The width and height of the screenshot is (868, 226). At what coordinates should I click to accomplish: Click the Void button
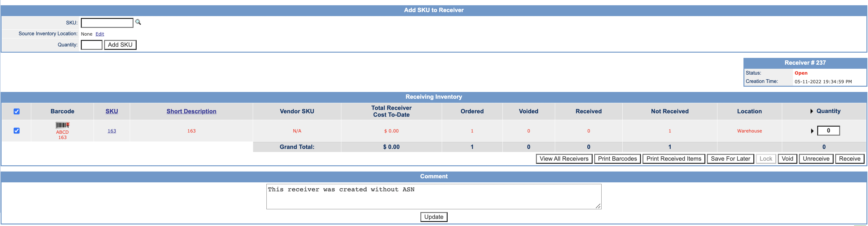tap(787, 159)
